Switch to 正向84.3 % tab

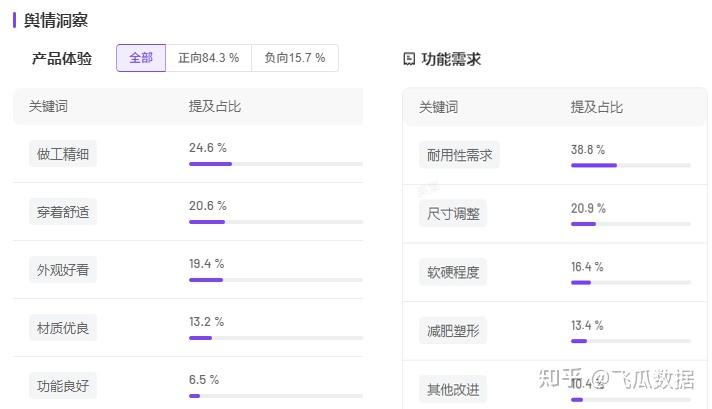tap(209, 58)
